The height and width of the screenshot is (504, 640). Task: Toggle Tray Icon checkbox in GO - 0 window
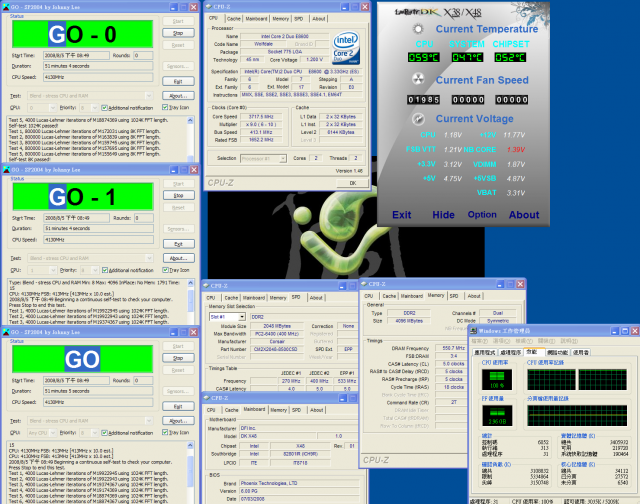165,107
